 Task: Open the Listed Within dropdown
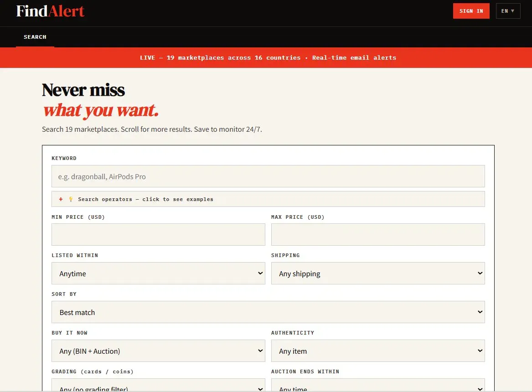tap(158, 273)
